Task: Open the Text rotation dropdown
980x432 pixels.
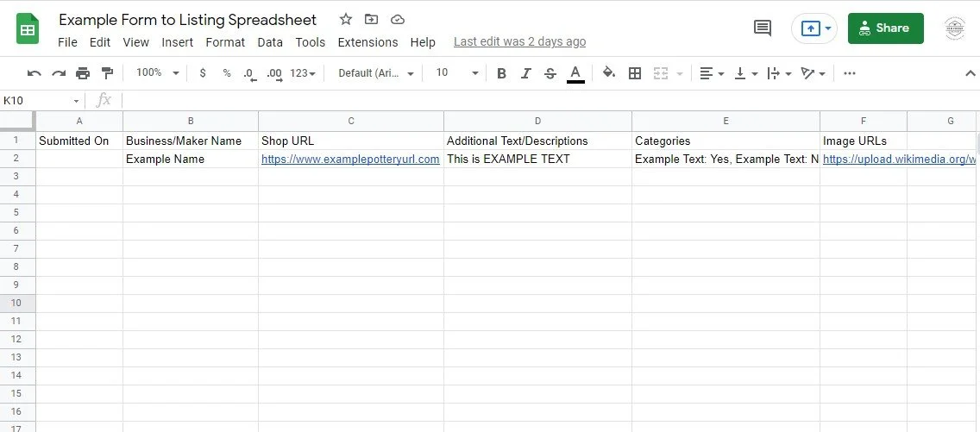Action: click(814, 73)
